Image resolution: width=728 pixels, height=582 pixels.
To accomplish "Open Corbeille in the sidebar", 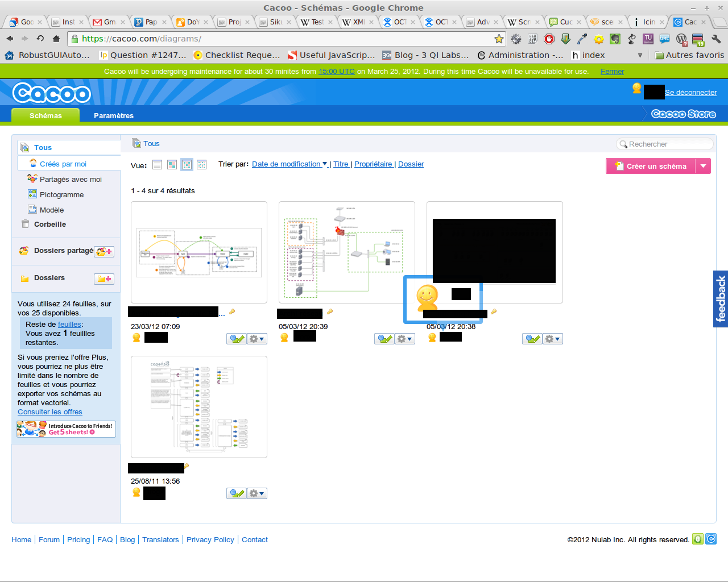I will point(50,225).
